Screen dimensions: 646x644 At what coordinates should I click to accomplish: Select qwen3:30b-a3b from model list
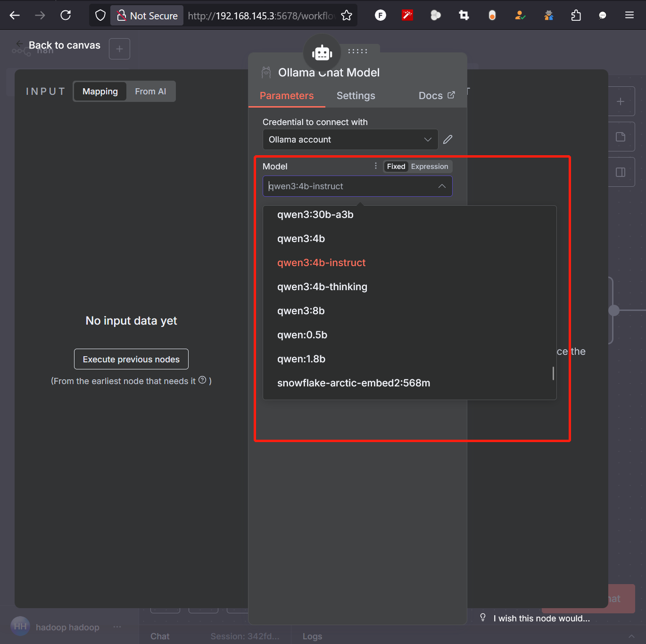[409, 214]
